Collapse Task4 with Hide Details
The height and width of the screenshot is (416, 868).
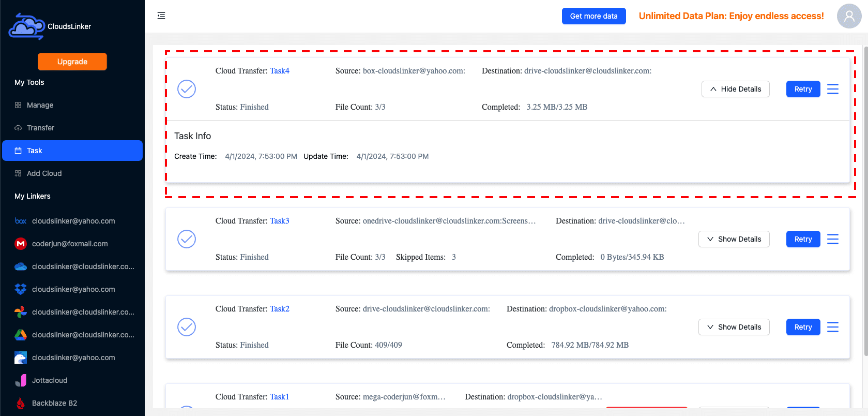pyautogui.click(x=735, y=89)
